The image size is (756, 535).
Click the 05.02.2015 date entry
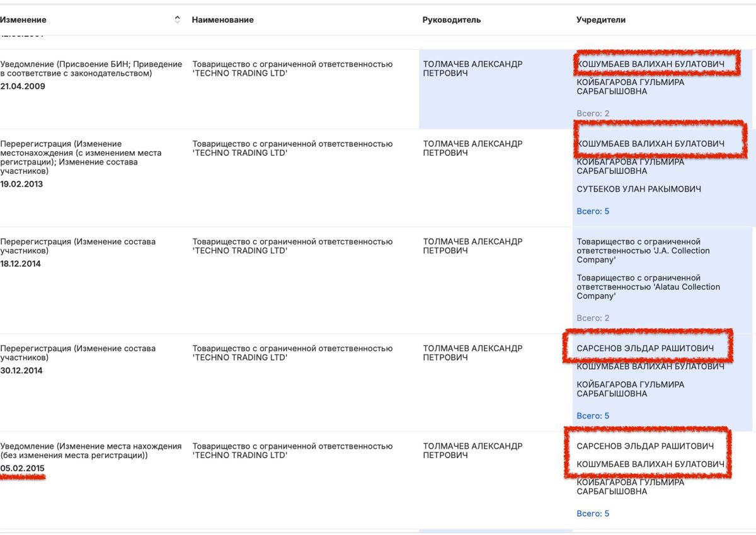pos(22,468)
